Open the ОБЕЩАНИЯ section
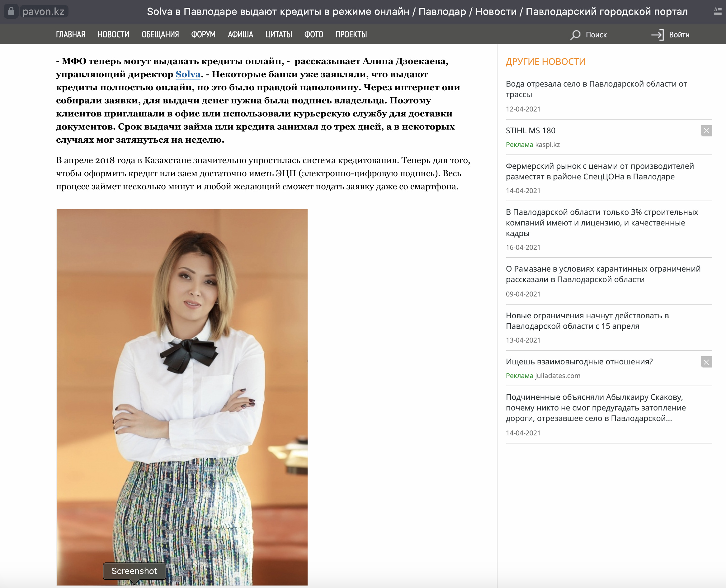Screen dimensions: 726x588 [160, 35]
